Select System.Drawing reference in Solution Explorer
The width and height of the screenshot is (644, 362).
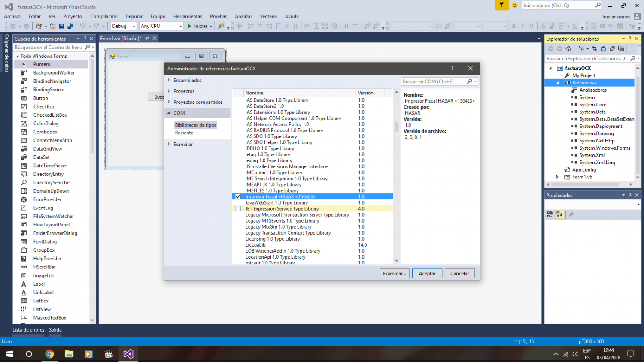(596, 133)
